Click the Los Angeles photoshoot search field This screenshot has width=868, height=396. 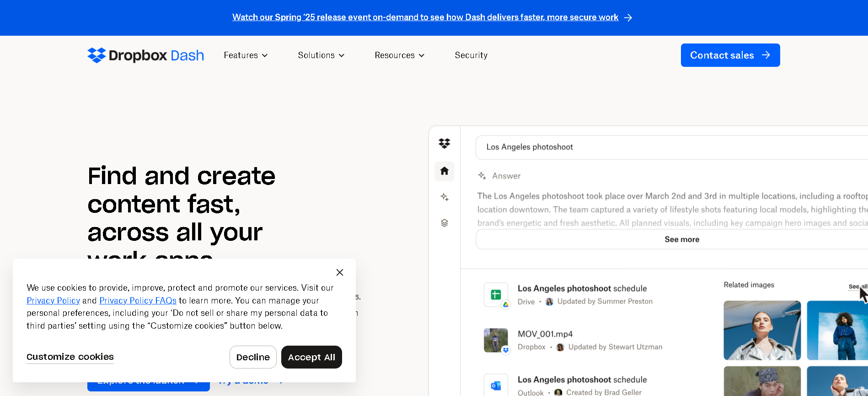[671, 147]
